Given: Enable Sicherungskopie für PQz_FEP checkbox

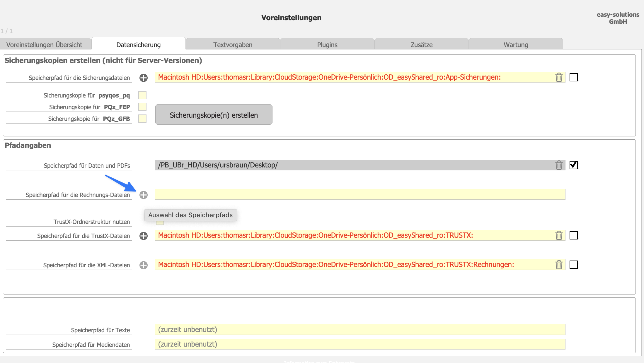Looking at the screenshot, I should click(142, 107).
